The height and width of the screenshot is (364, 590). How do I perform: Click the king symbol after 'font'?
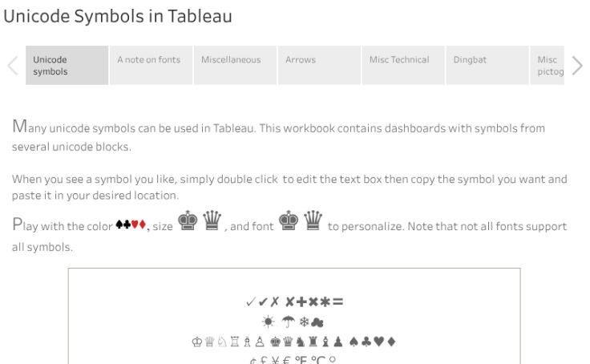[x=287, y=224]
